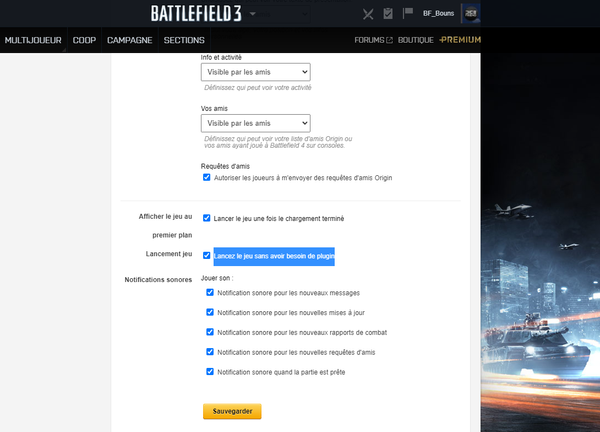
Task: Toggle launching the game without plugin checkbox
Action: (x=207, y=255)
